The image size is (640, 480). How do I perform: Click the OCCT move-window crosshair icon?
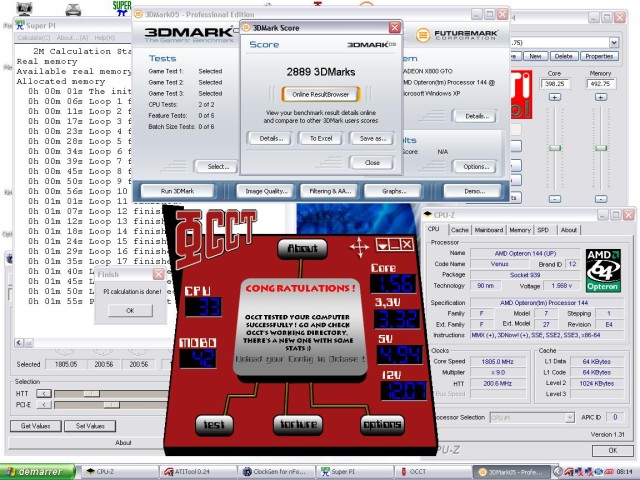359,246
